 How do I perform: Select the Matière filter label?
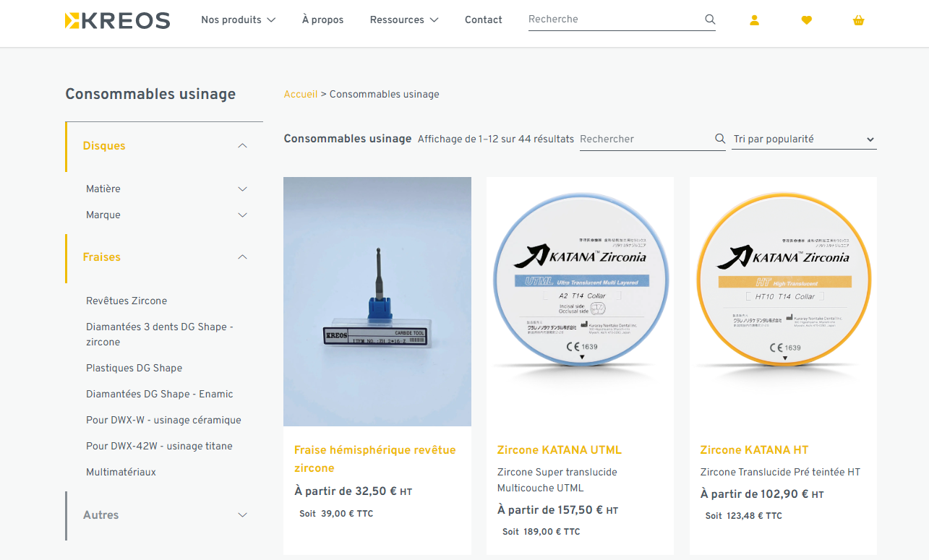(x=103, y=189)
